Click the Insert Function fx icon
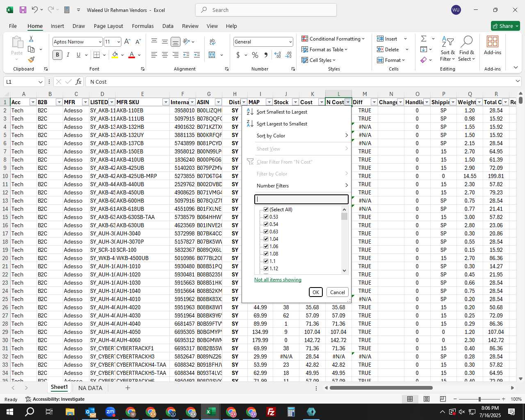Viewport: 525px width, 420px height. click(x=79, y=82)
